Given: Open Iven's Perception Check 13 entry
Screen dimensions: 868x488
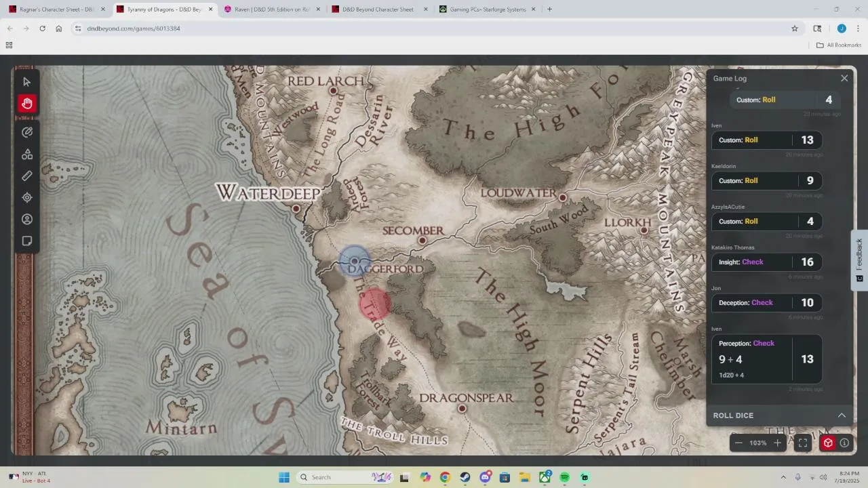Looking at the screenshot, I should [x=766, y=359].
